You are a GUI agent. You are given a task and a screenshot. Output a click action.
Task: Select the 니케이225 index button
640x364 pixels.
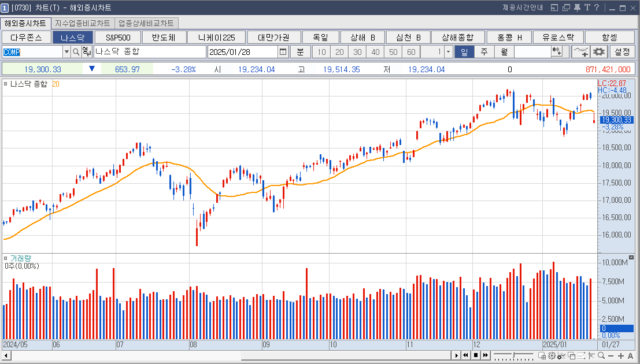(x=217, y=38)
